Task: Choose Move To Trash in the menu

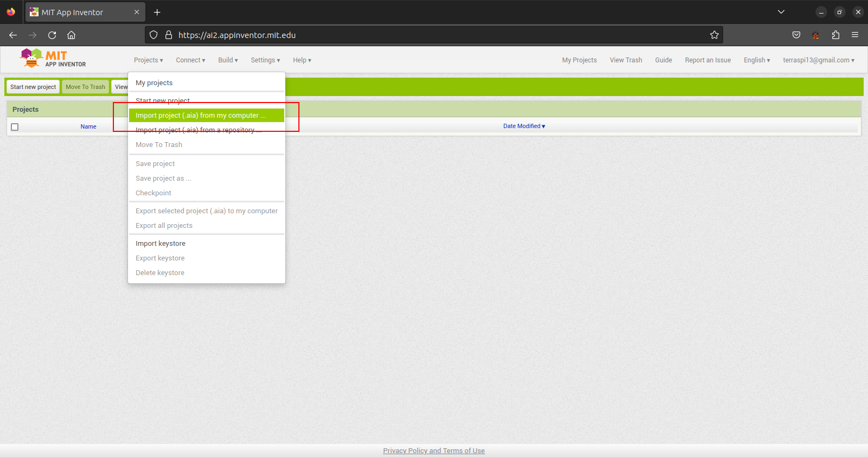Action: [x=207, y=145]
